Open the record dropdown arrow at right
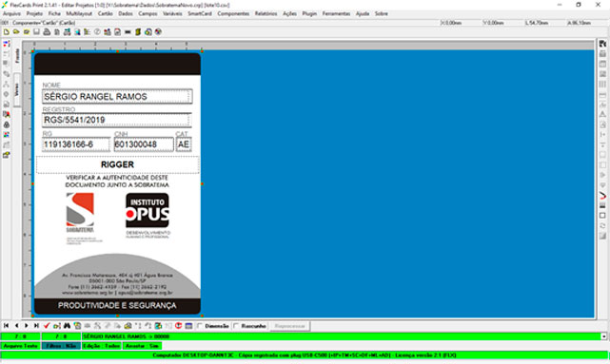 [x=603, y=336]
